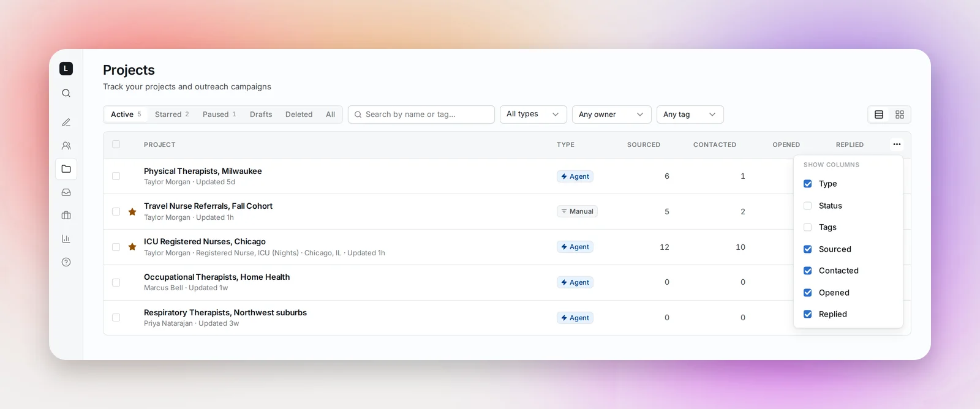The height and width of the screenshot is (409, 980).
Task: Open the Any tag dropdown
Action: 690,114
